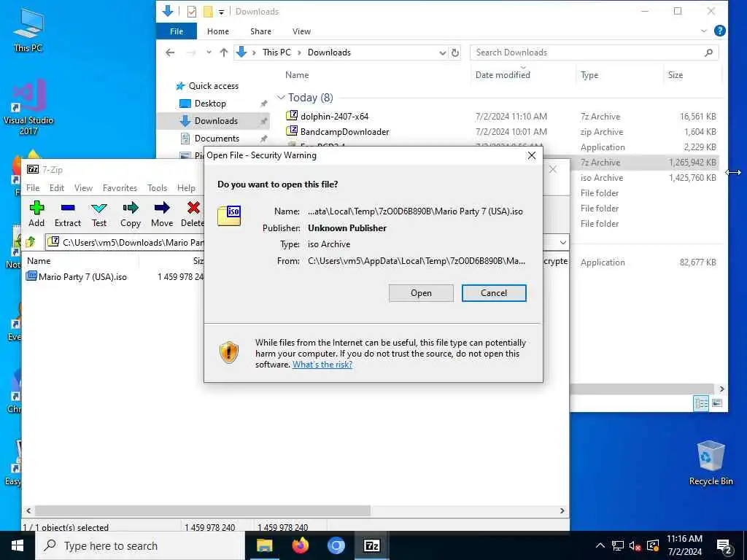This screenshot has height=560, width=747.
Task: Open This PC desktop icon
Action: click(x=28, y=29)
